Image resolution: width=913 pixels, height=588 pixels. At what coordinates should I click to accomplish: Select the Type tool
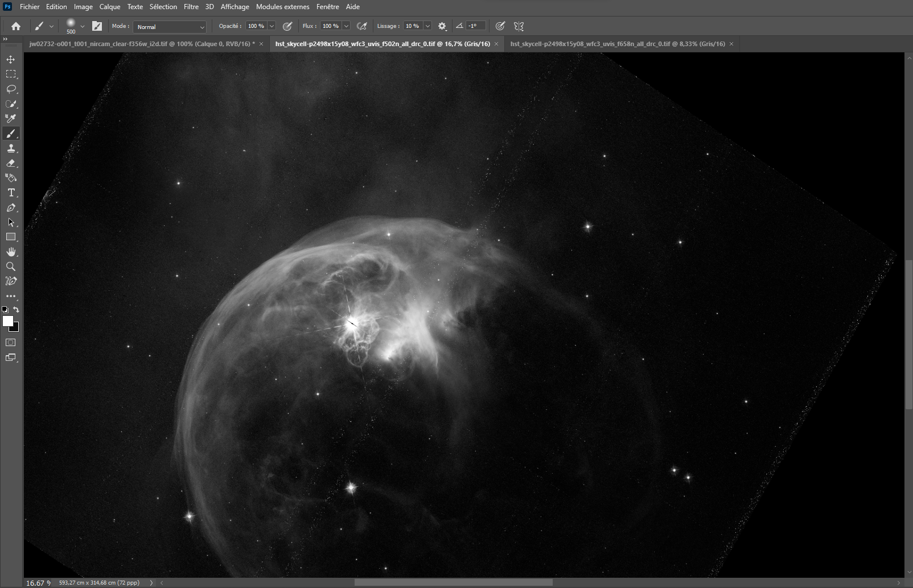pos(11,193)
